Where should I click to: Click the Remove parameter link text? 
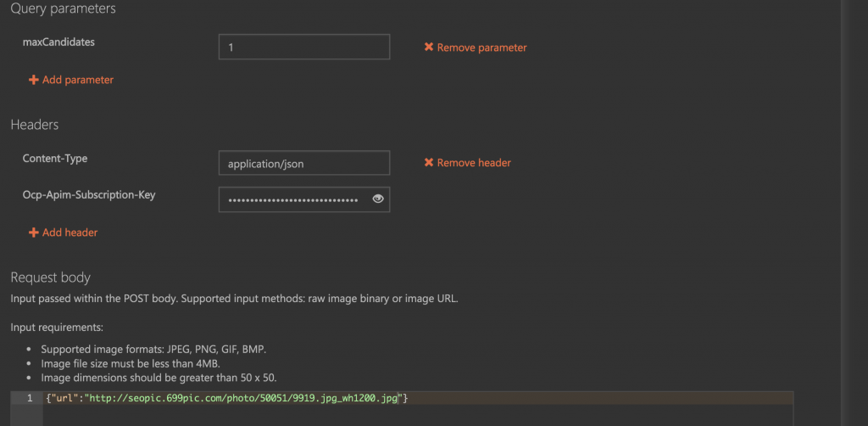pyautogui.click(x=481, y=48)
